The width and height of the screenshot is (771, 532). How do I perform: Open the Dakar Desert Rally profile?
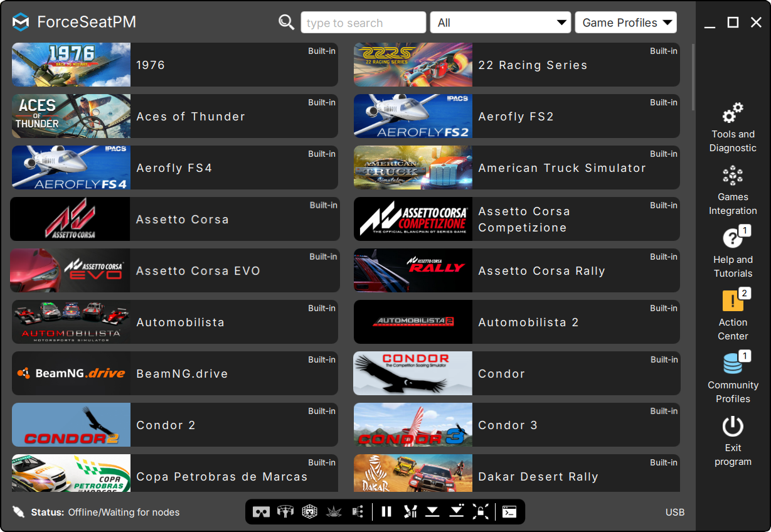517,473
